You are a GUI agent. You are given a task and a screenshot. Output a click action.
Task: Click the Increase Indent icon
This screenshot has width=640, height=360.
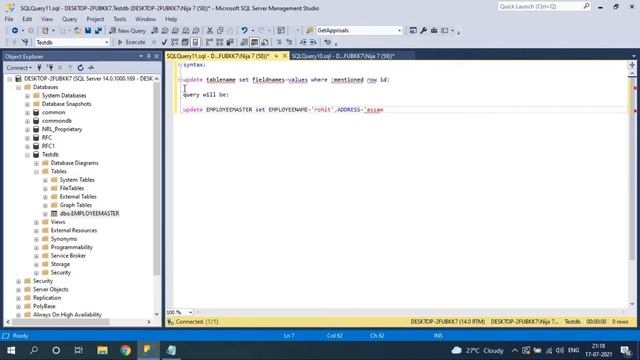click(x=313, y=42)
